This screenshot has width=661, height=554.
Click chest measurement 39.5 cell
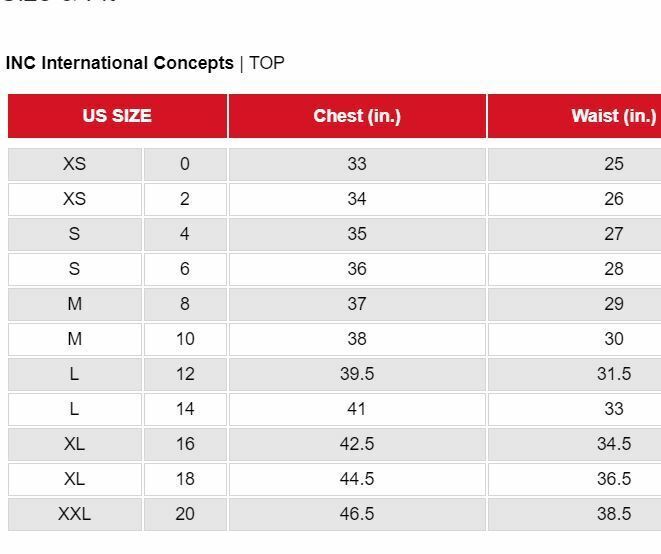tap(357, 374)
